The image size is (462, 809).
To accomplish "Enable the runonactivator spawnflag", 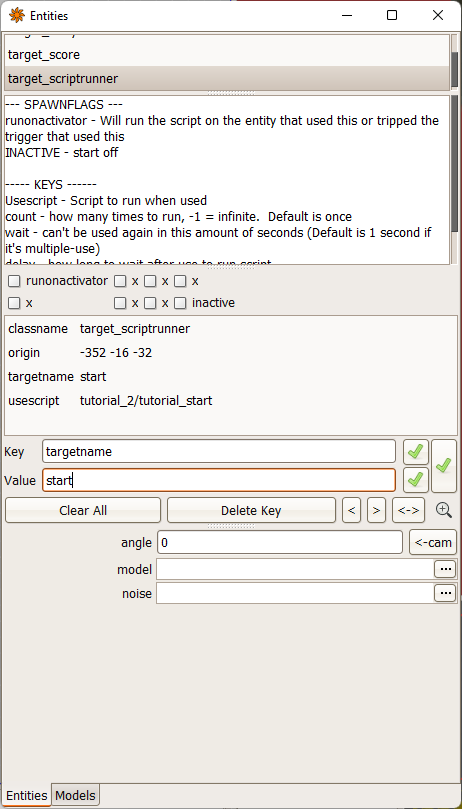I will point(14,281).
